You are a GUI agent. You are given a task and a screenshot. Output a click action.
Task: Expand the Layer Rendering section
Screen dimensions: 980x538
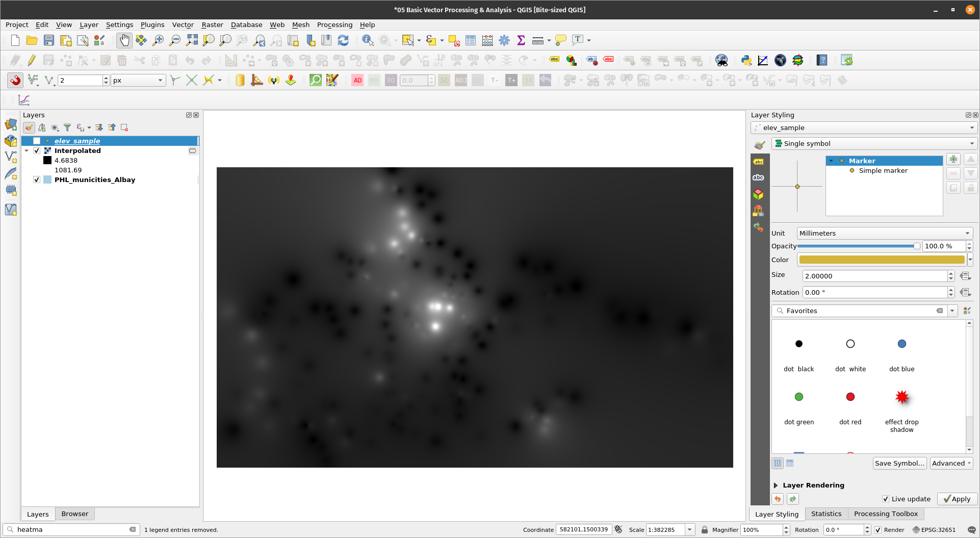tap(776, 485)
